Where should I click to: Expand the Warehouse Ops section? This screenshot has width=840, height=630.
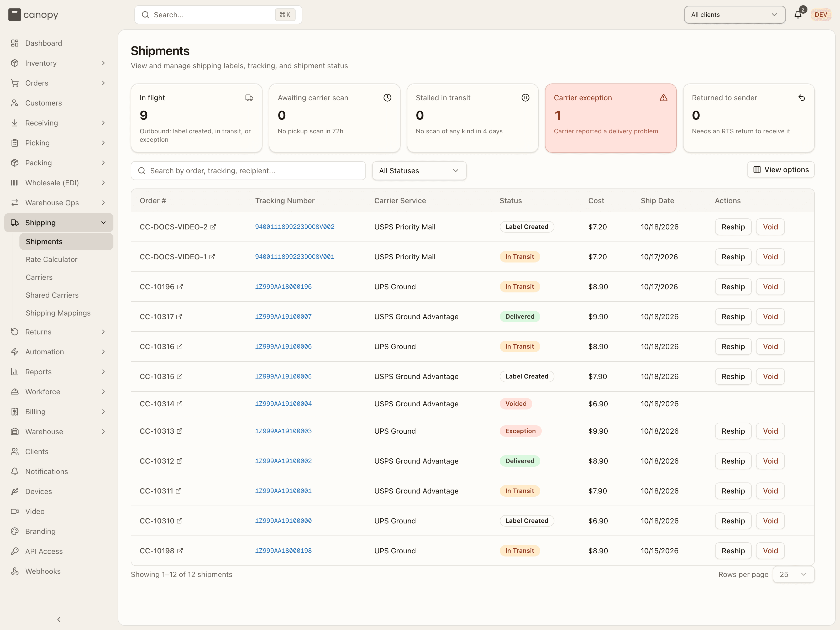[59, 203]
